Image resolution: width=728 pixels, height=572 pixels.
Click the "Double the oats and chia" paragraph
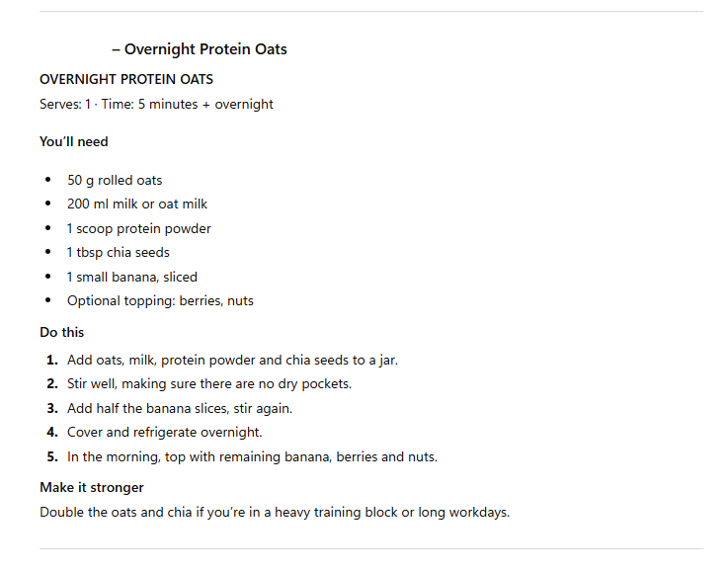pos(275,512)
